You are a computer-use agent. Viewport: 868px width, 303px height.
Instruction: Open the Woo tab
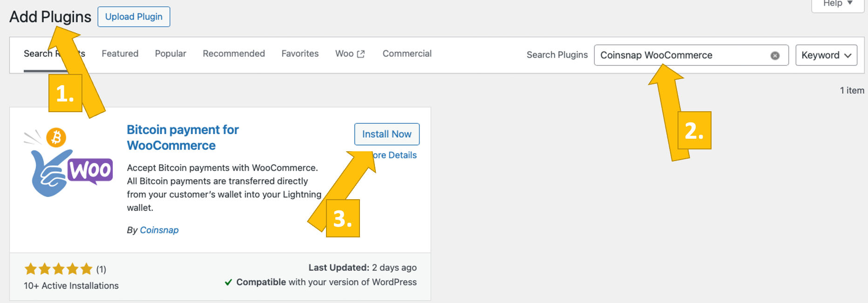click(x=345, y=54)
